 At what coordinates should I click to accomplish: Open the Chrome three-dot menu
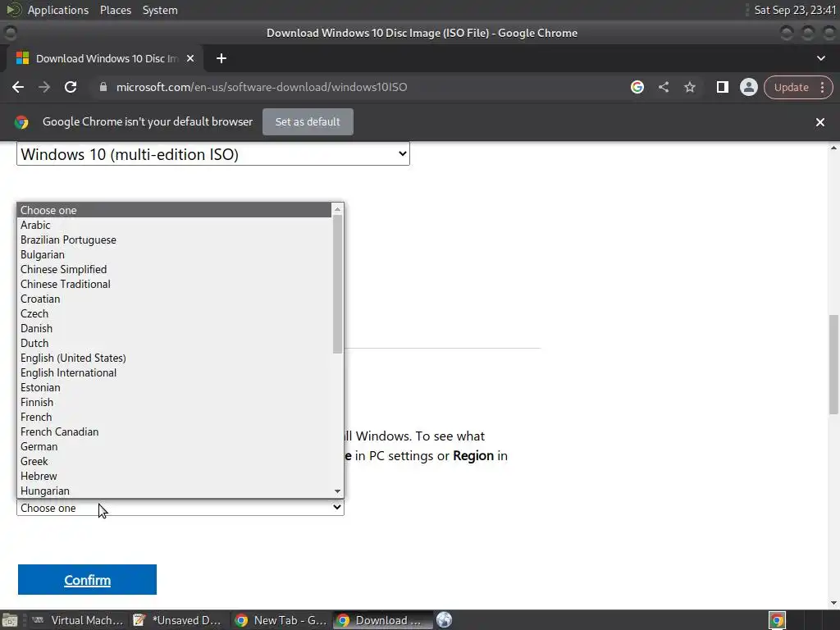click(822, 87)
